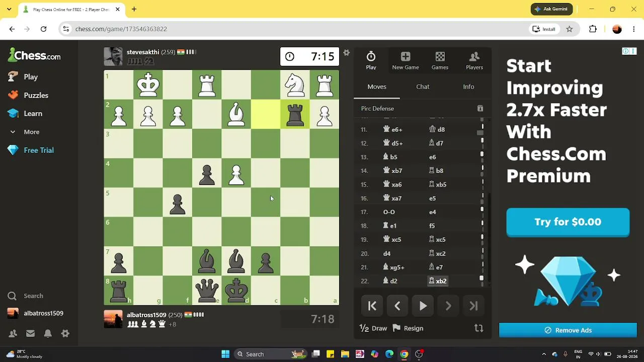Screen dimensions: 644x362
Task: Open the ad info icon
Action: coord(625,51)
